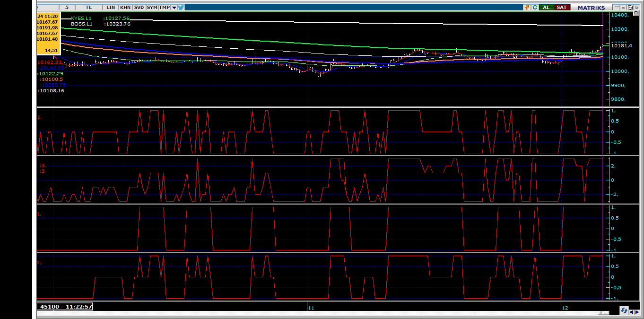Viewport: 644px width, 319px height.
Task: Click the Twitter bird icon
Action: (x=181, y=8)
